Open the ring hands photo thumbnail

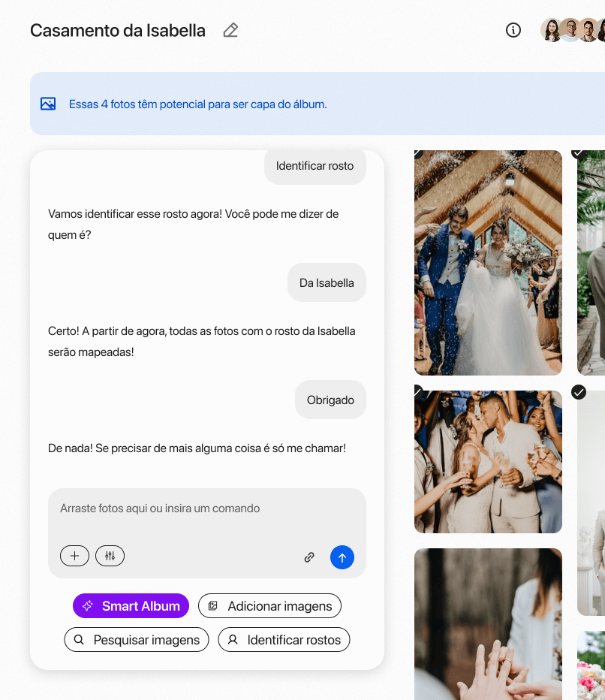click(488, 623)
